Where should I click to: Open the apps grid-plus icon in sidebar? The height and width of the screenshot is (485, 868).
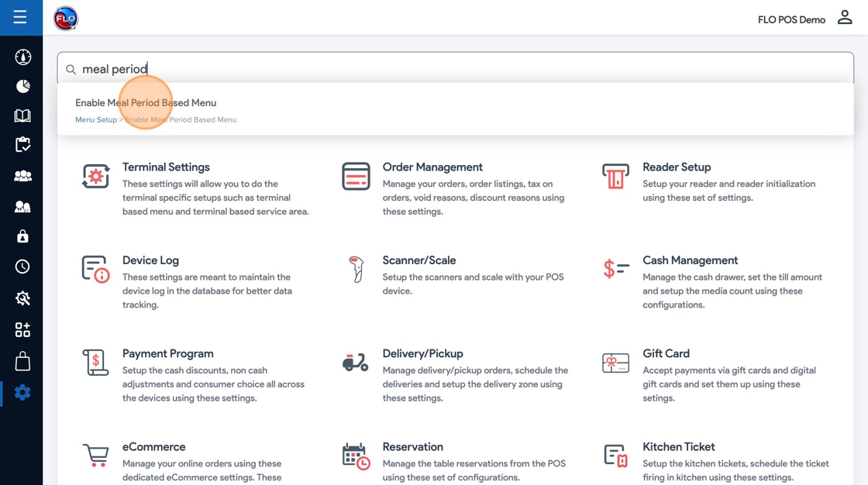click(22, 330)
